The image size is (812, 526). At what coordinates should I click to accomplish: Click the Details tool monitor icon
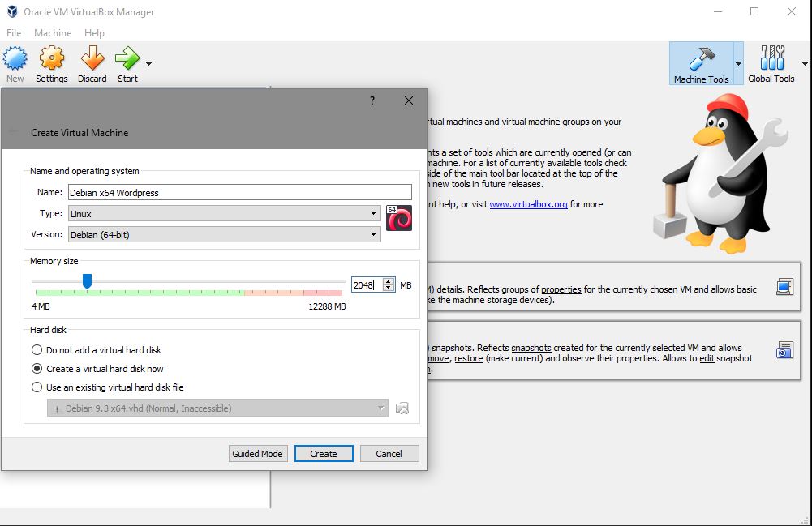tap(784, 287)
